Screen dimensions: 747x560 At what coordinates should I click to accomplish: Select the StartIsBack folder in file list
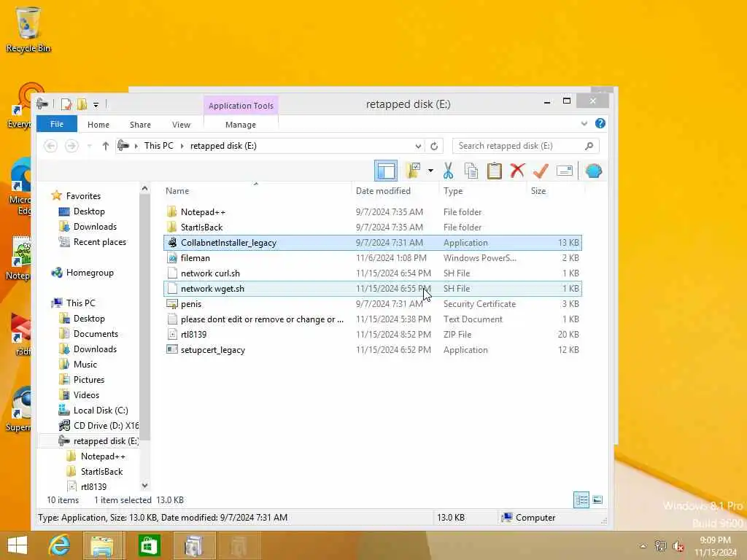[373, 227]
